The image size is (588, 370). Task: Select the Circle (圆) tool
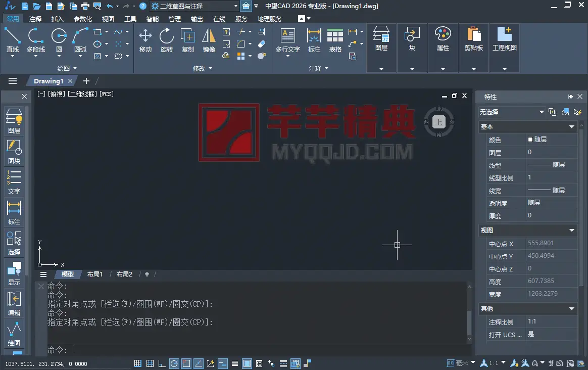coord(59,39)
